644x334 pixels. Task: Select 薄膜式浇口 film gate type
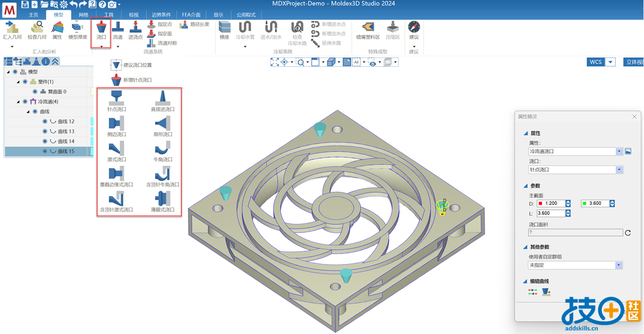(x=162, y=202)
